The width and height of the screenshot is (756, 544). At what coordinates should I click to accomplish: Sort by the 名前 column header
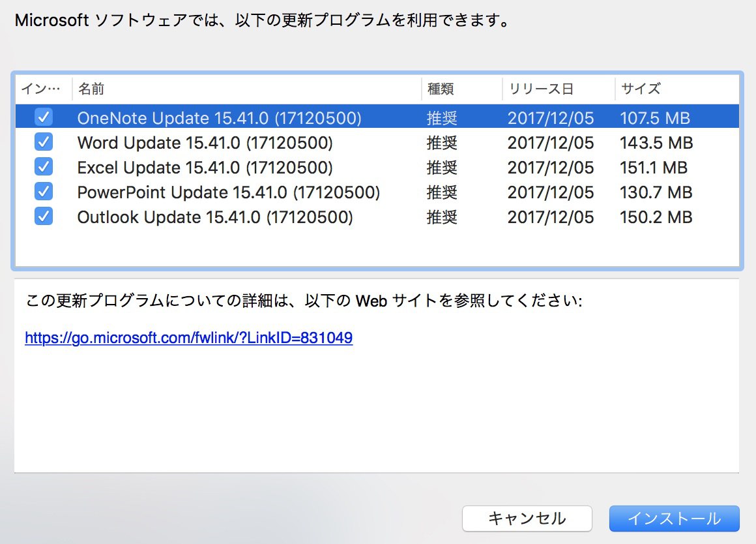247,89
